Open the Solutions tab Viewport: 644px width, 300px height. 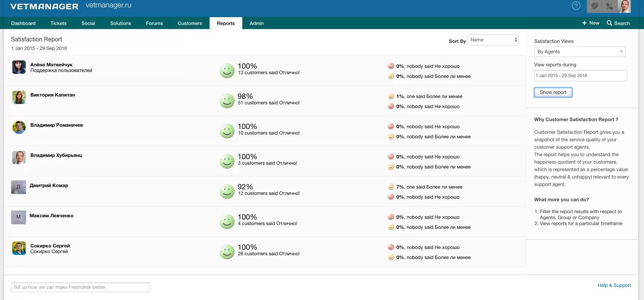pyautogui.click(x=121, y=23)
